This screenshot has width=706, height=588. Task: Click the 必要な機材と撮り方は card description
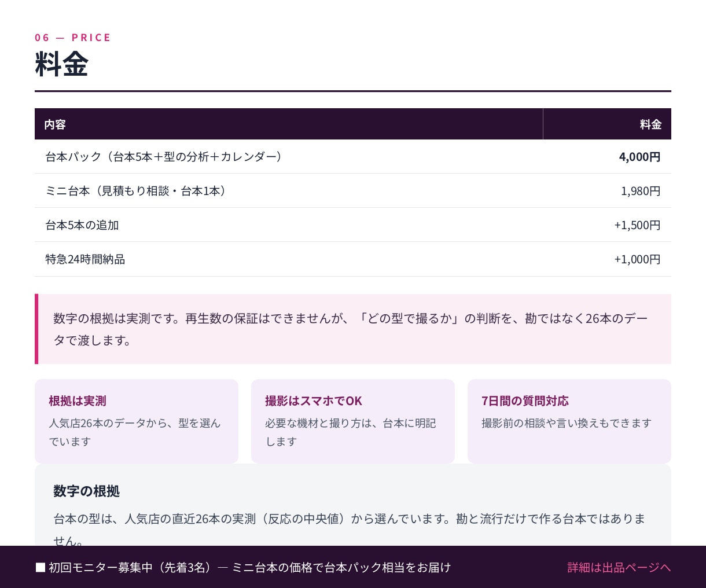(x=351, y=432)
